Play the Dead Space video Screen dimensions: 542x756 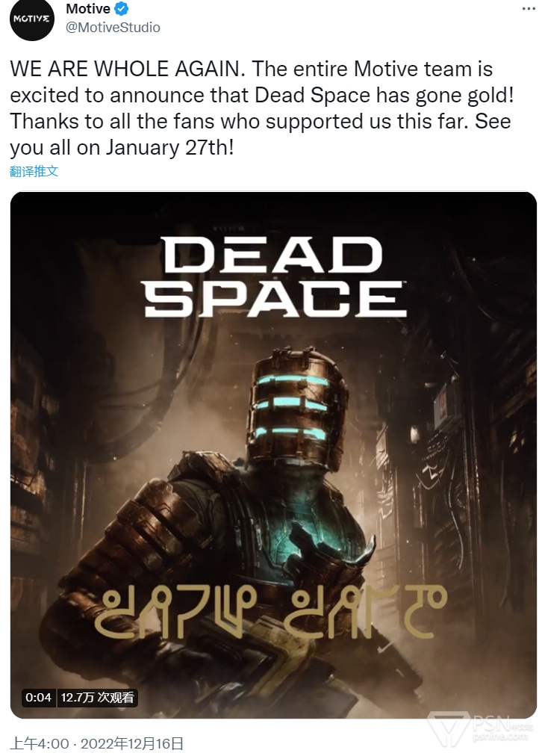[273, 455]
